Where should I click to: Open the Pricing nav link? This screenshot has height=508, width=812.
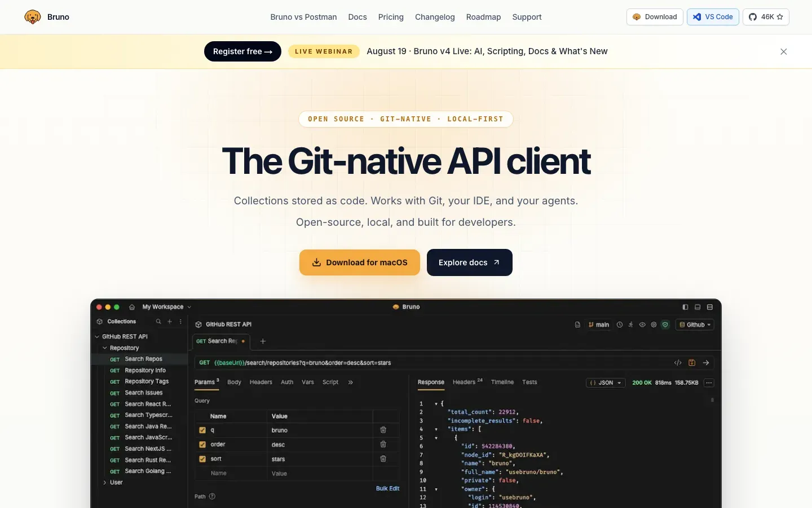(391, 17)
